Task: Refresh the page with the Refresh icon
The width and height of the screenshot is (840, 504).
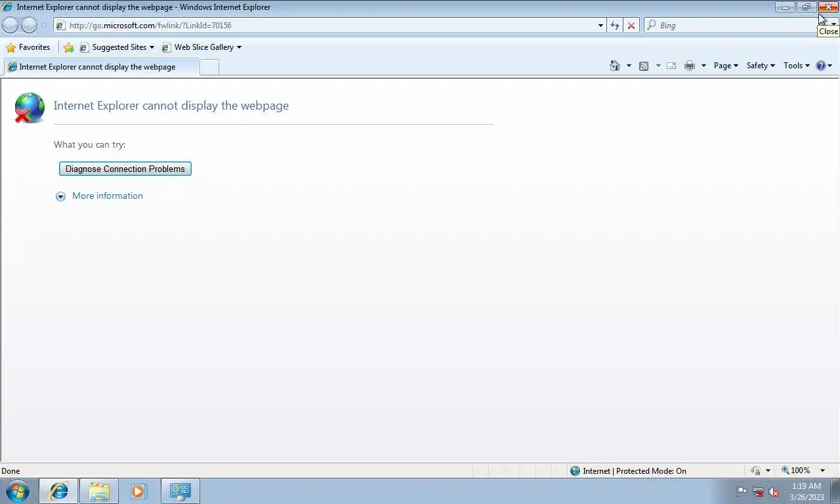Action: [615, 26]
